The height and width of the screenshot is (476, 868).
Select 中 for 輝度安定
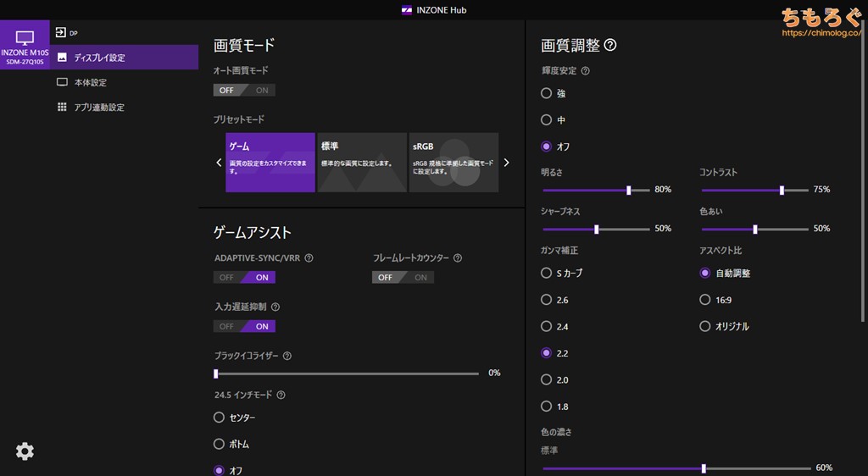click(x=547, y=120)
